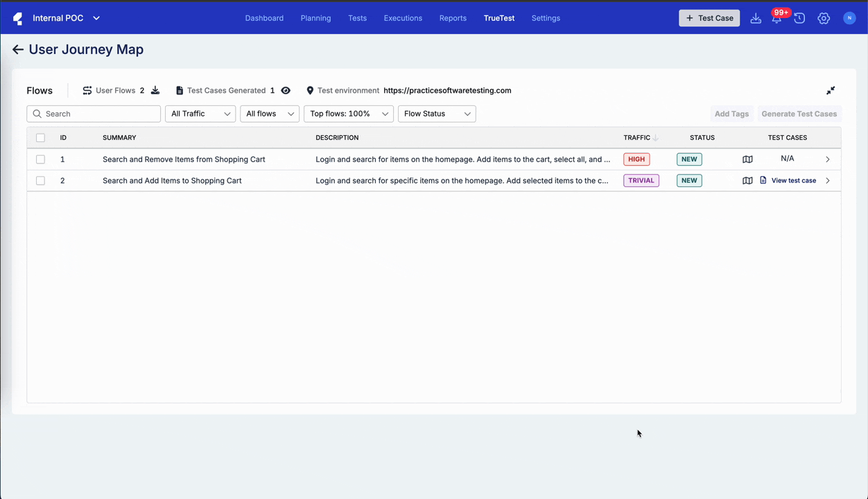Open the journey map icon for flow 1

(x=747, y=159)
